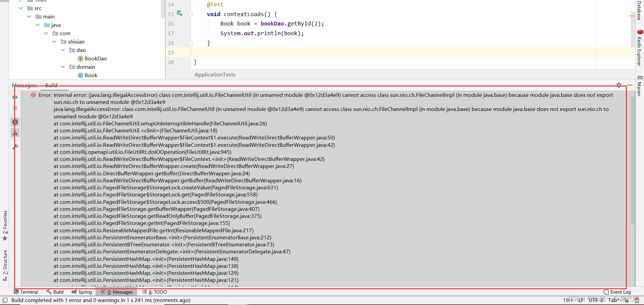
Task: Open the Maven side panel
Action: pos(639,85)
